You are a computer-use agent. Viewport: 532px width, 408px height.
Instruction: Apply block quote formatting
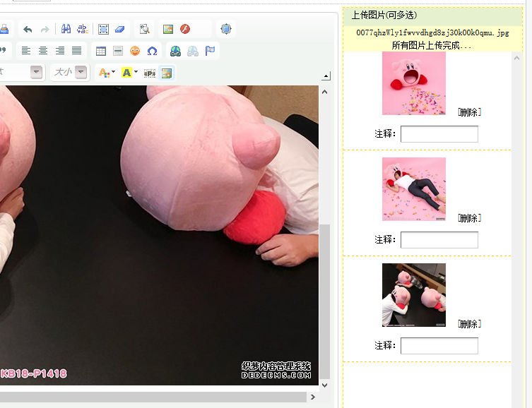pyautogui.click(x=3, y=51)
